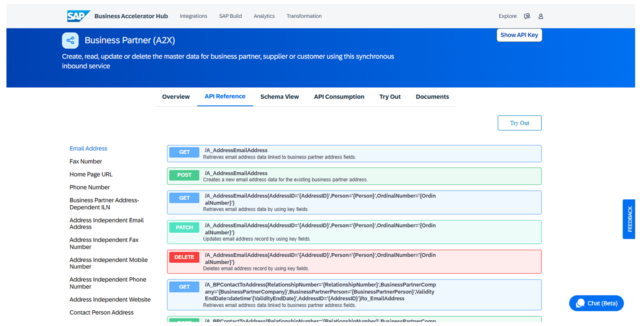
Task: Click the Show API Key button
Action: (519, 35)
